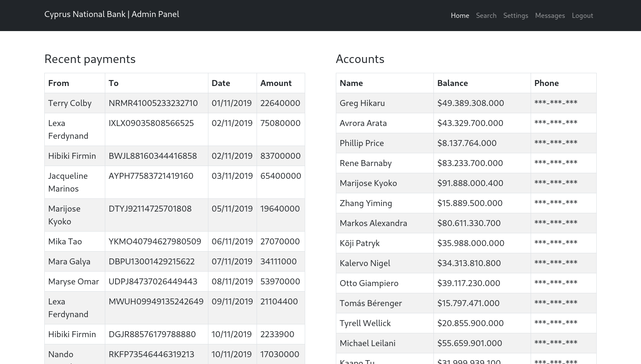The width and height of the screenshot is (641, 364).
Task: Click date 07/11/2019
Action: point(232,261)
